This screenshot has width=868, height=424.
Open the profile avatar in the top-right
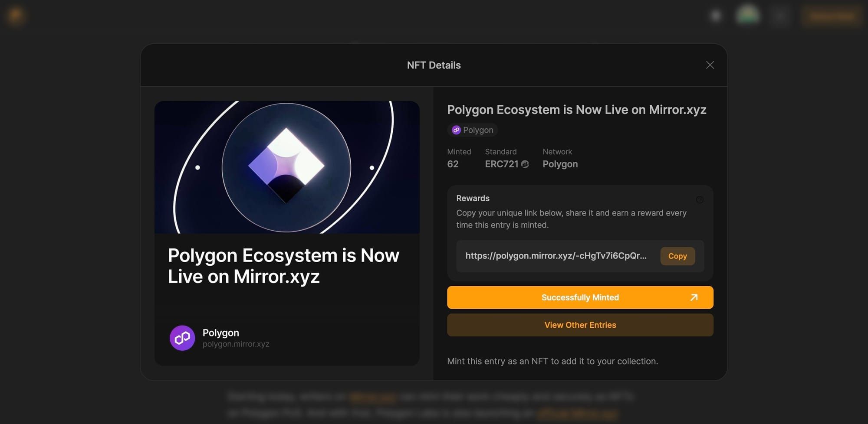point(748,15)
